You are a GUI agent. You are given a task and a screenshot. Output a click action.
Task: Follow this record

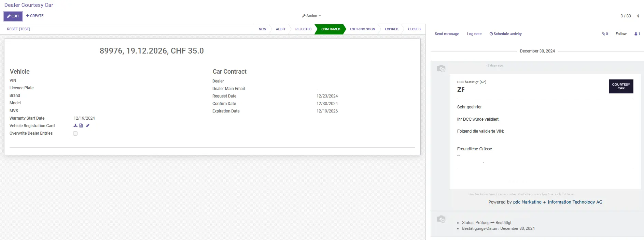(621, 34)
